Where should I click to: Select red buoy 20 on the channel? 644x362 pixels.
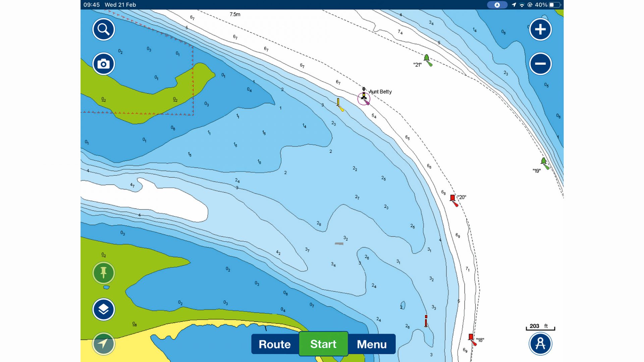coord(453,198)
